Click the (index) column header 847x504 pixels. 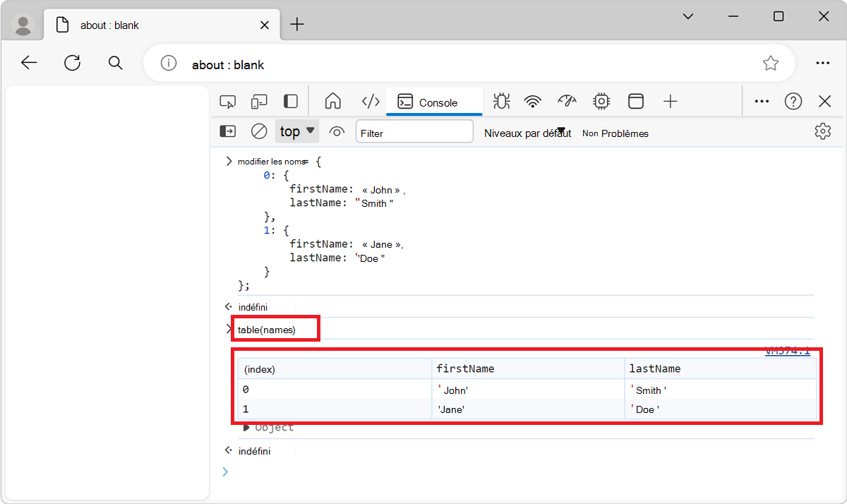coord(335,368)
